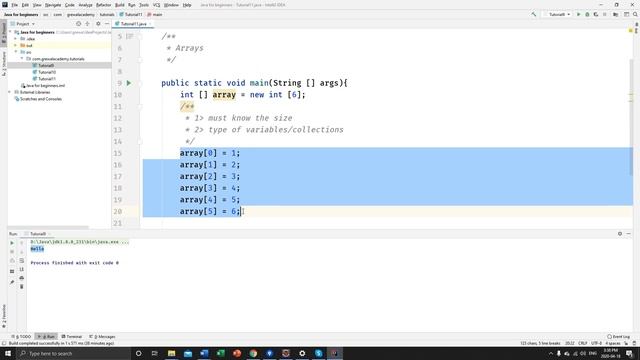640x360 pixels.
Task: Open the TODO tool window button
Action: pos(21,337)
